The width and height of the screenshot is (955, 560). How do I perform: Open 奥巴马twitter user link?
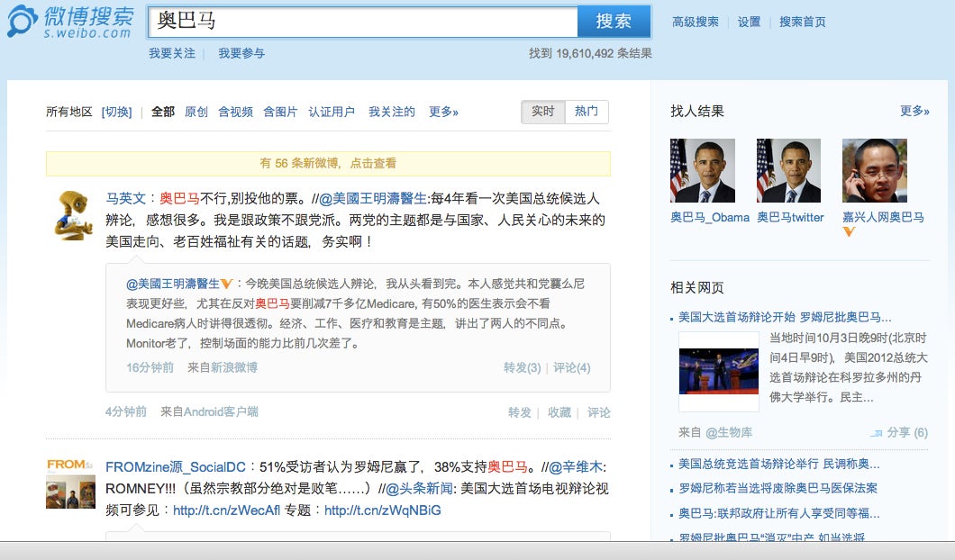pyautogui.click(x=790, y=217)
